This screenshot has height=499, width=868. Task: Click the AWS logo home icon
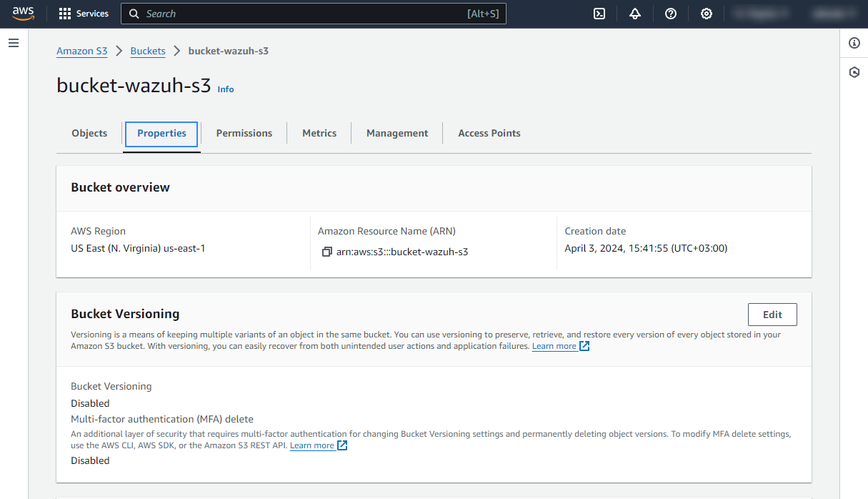coord(23,14)
